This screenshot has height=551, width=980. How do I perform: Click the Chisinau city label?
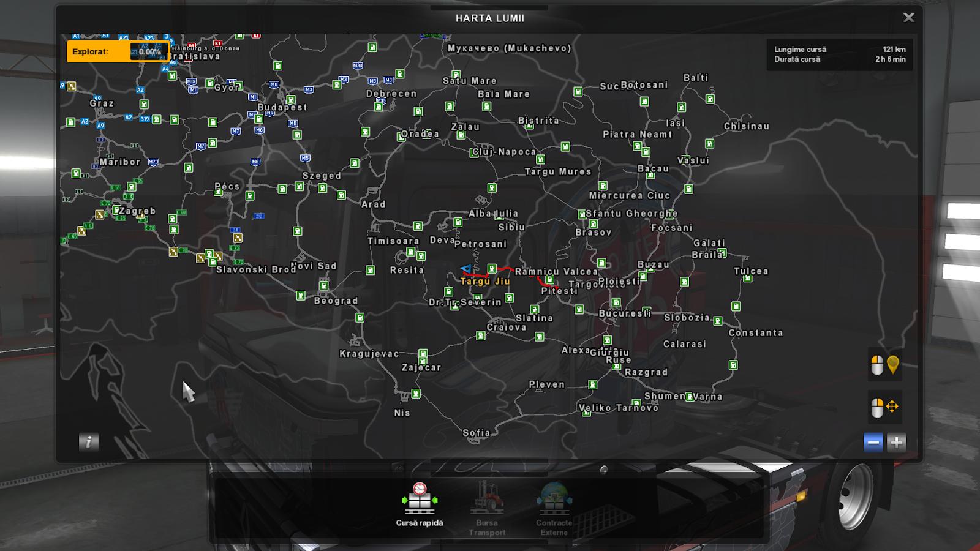click(x=746, y=126)
